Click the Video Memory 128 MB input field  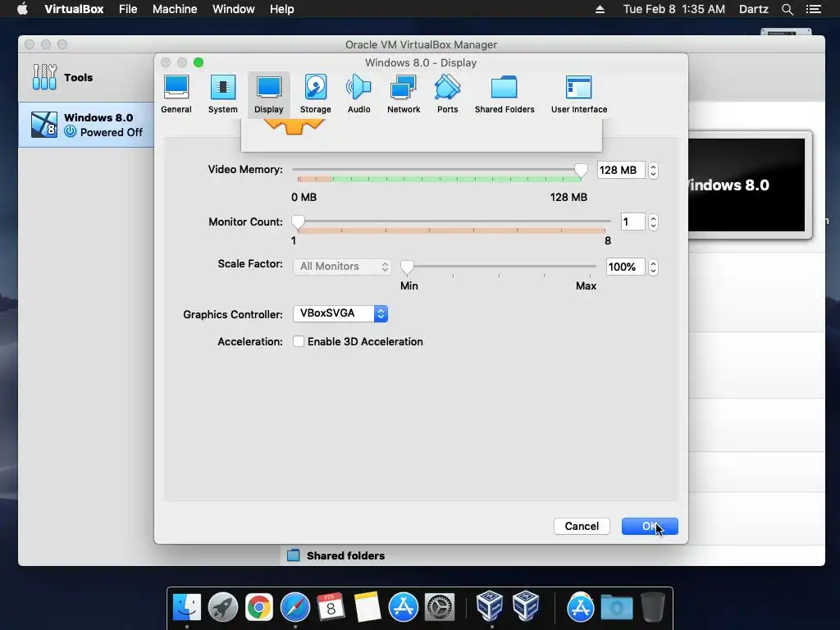pos(621,171)
